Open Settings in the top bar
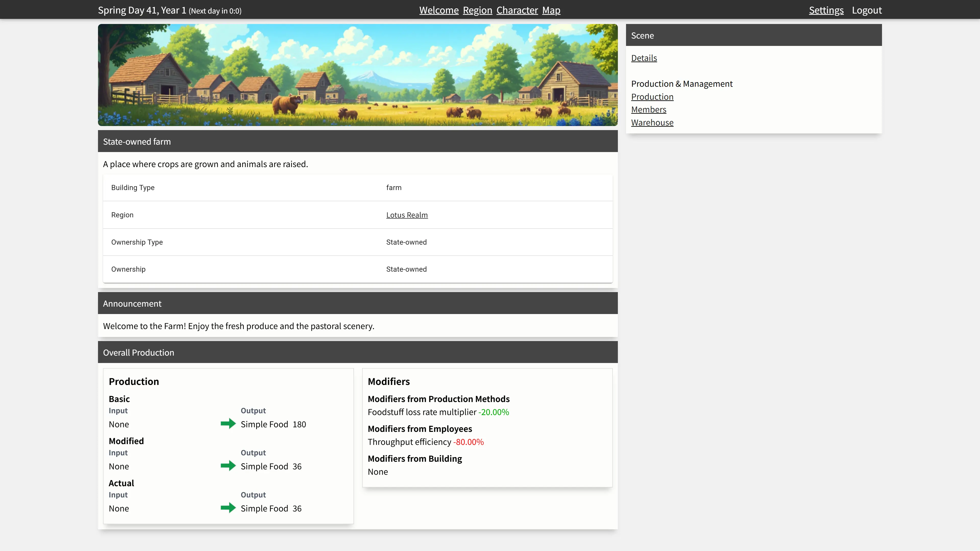Viewport: 980px width, 551px height. coord(826,10)
